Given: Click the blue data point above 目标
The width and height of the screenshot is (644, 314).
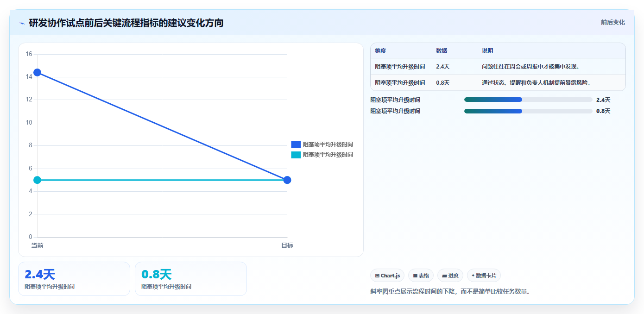Looking at the screenshot, I should point(287,180).
